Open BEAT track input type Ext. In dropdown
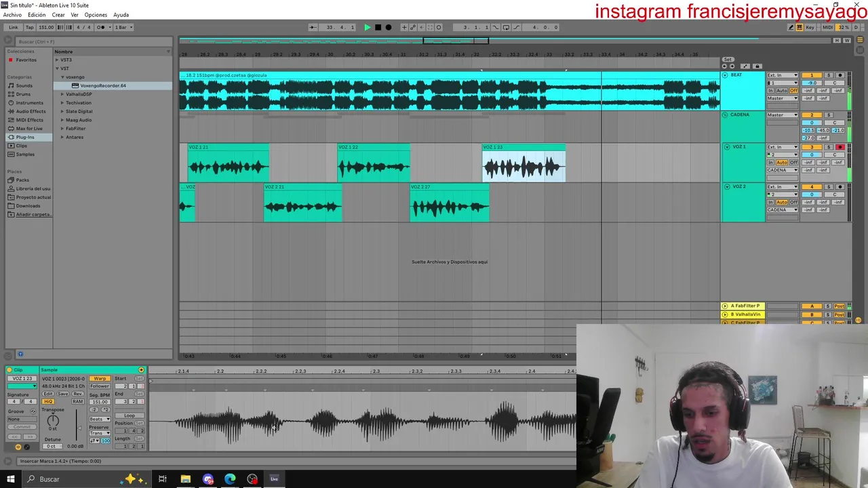The height and width of the screenshot is (488, 868). coord(783,75)
